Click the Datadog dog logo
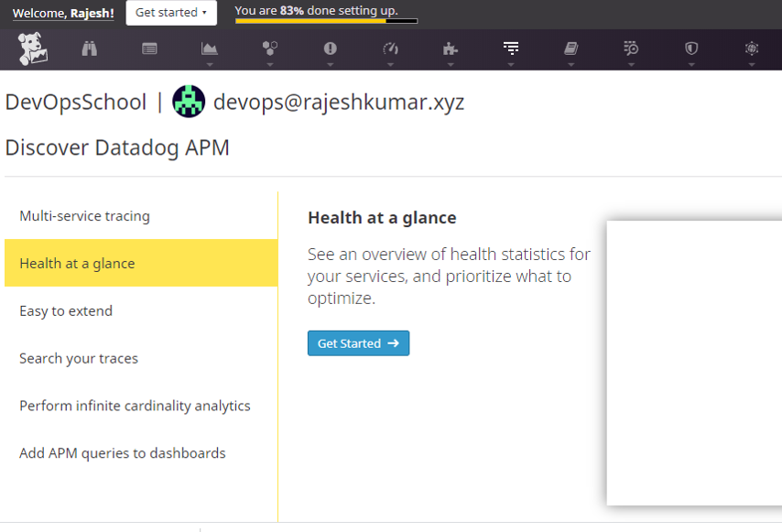The image size is (782, 532). (33, 49)
